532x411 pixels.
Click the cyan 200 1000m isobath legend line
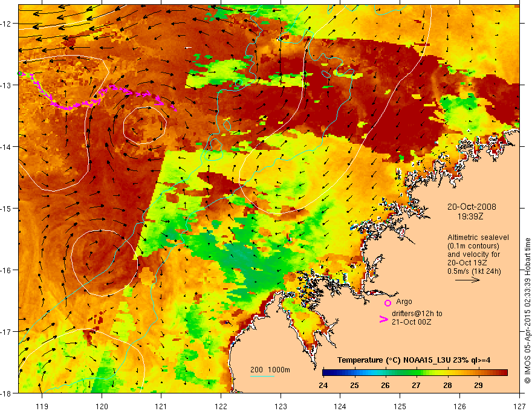[x=262, y=376]
